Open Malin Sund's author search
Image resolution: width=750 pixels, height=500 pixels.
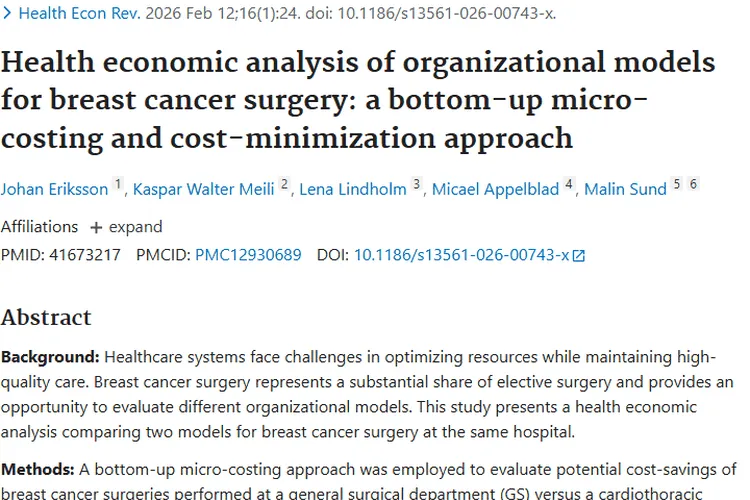point(625,189)
